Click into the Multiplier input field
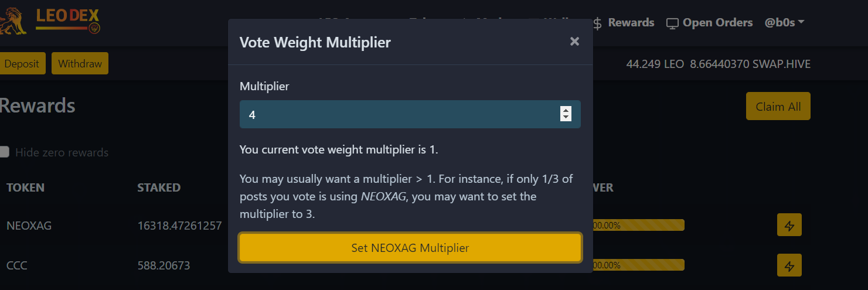 (399, 114)
